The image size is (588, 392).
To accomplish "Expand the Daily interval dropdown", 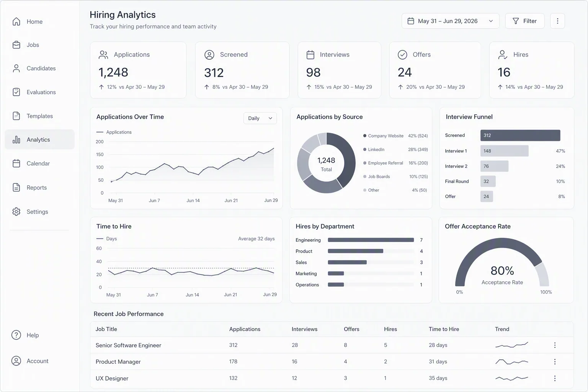I will pyautogui.click(x=260, y=118).
